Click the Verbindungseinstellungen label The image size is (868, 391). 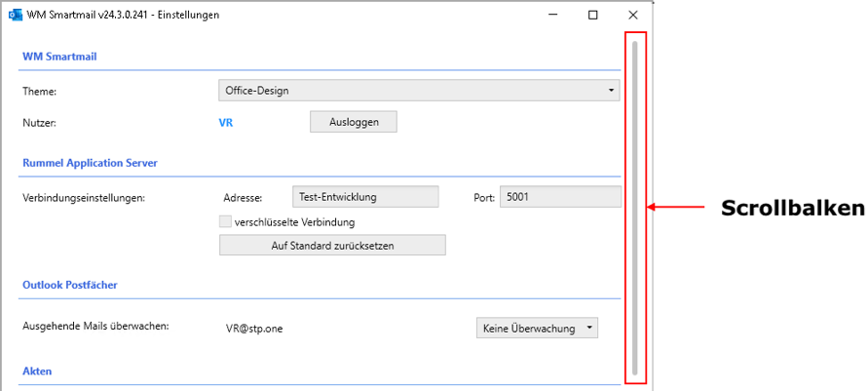pos(84,198)
